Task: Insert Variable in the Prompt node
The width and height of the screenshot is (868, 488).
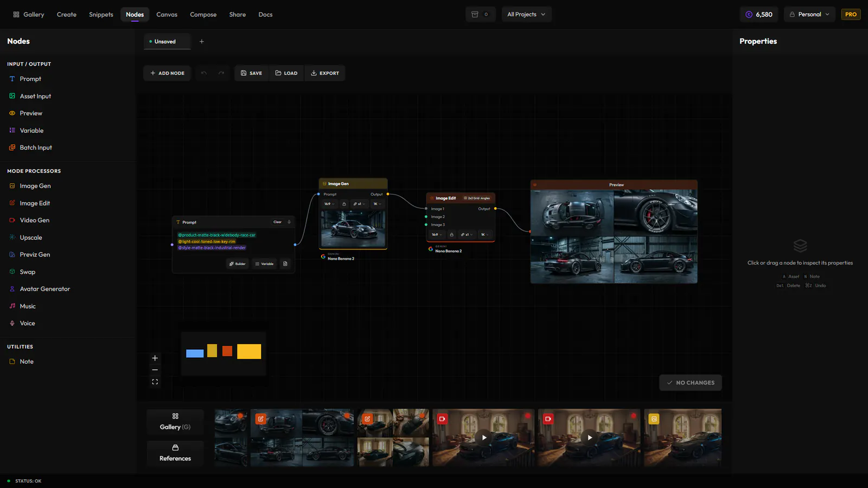Action: (264, 264)
